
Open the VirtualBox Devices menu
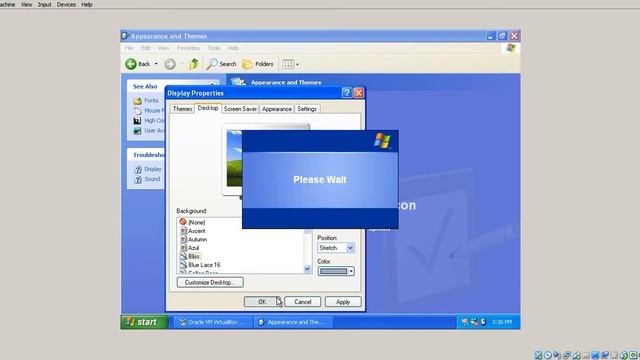[x=66, y=4]
